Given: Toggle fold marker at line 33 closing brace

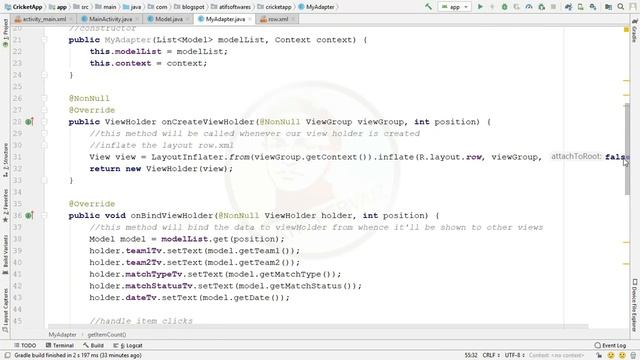Looking at the screenshot, I should click(x=44, y=180).
